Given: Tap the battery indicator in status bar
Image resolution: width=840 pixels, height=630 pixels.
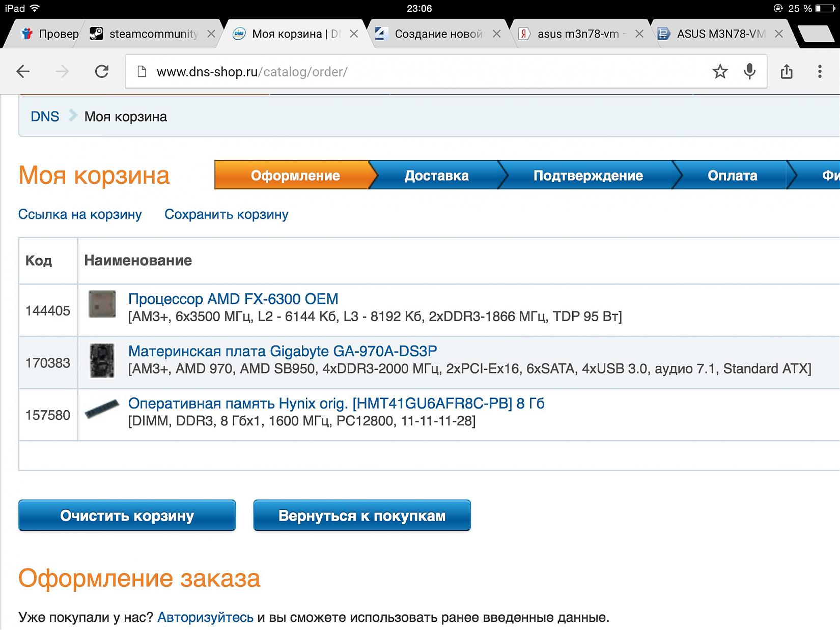Looking at the screenshot, I should 825,8.
